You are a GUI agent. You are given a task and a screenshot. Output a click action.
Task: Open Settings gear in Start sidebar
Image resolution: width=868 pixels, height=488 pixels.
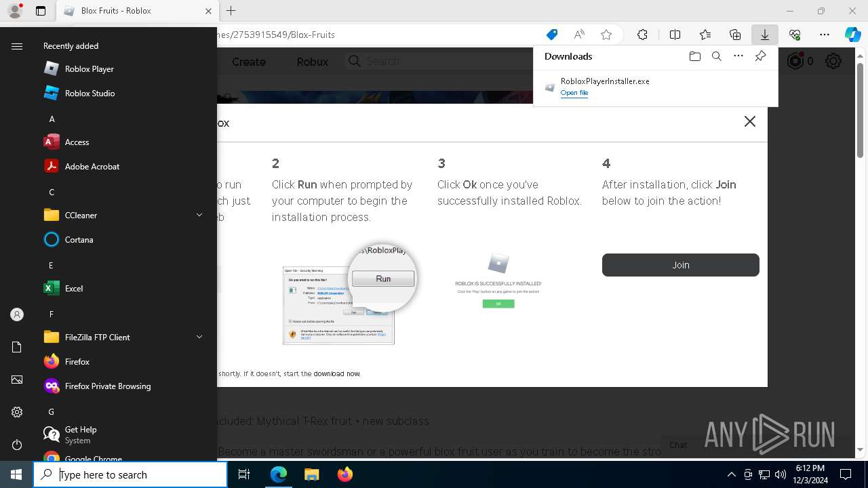pyautogui.click(x=17, y=412)
